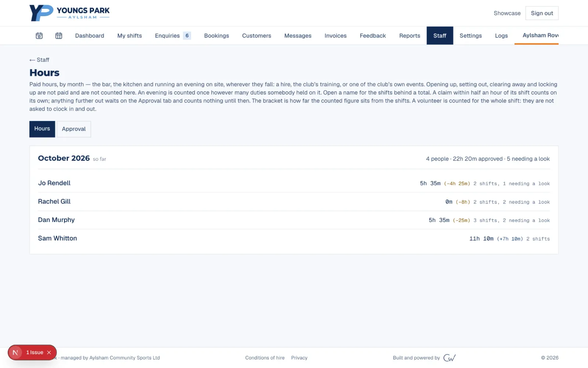This screenshot has width=588, height=368.
Task: Select the Hours tab
Action: click(42, 129)
